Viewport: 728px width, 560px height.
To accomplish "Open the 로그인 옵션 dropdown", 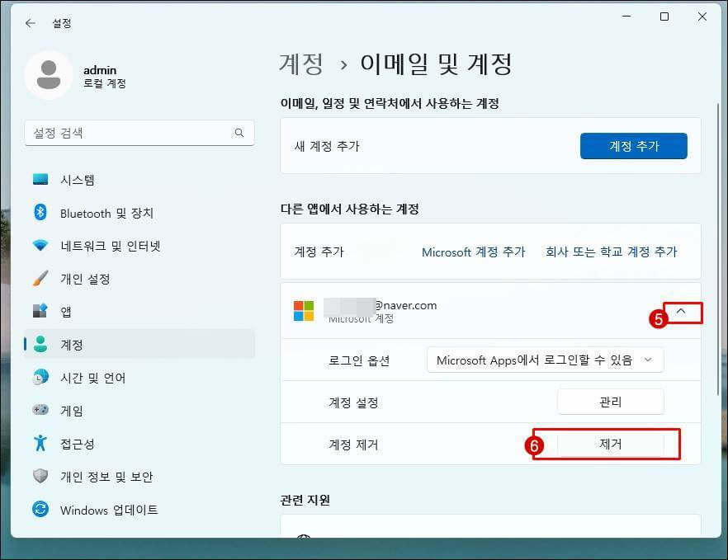I will click(x=545, y=360).
